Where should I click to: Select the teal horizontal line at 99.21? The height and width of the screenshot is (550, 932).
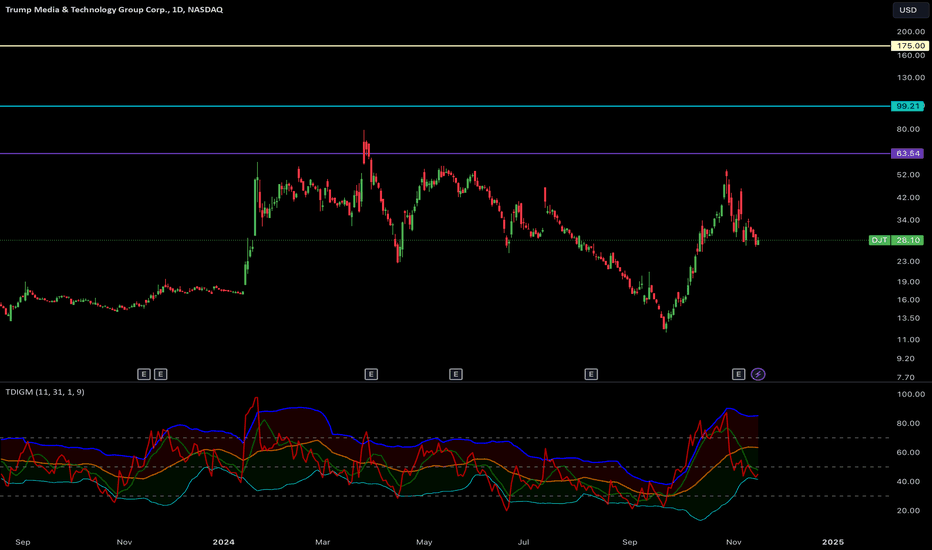click(x=445, y=106)
